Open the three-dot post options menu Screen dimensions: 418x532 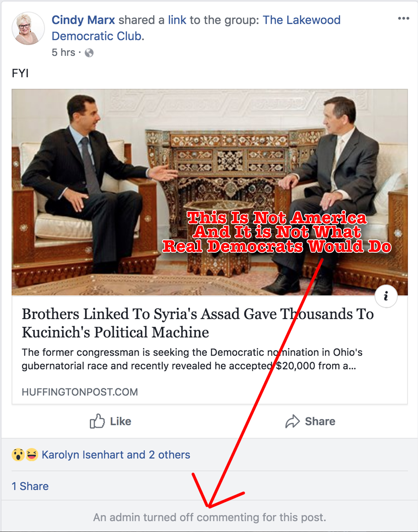pos(403,18)
